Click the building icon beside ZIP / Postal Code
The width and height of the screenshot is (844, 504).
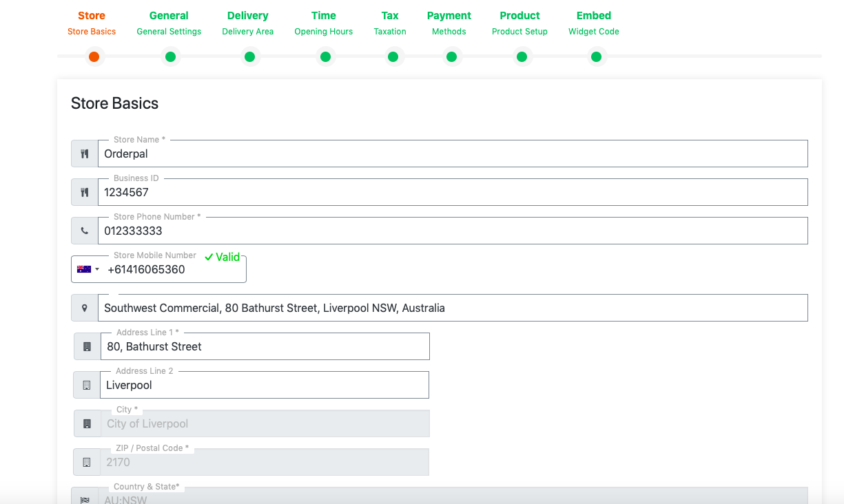(86, 462)
